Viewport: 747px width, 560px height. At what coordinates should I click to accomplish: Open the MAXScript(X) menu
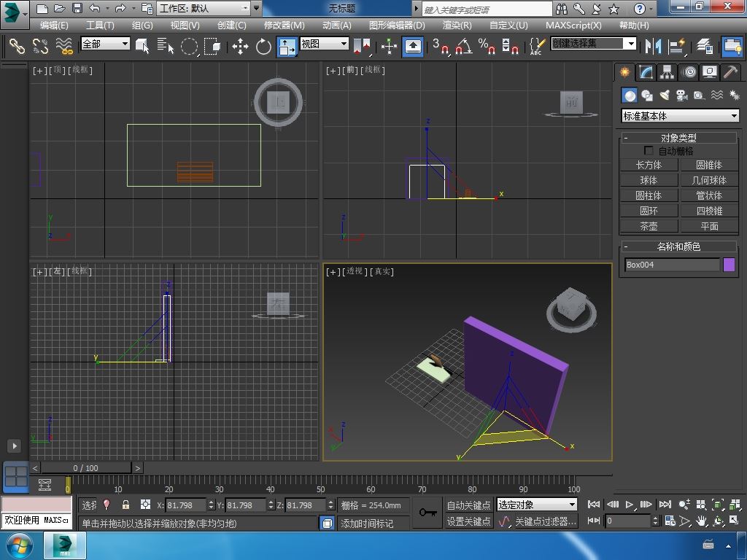[x=573, y=26]
